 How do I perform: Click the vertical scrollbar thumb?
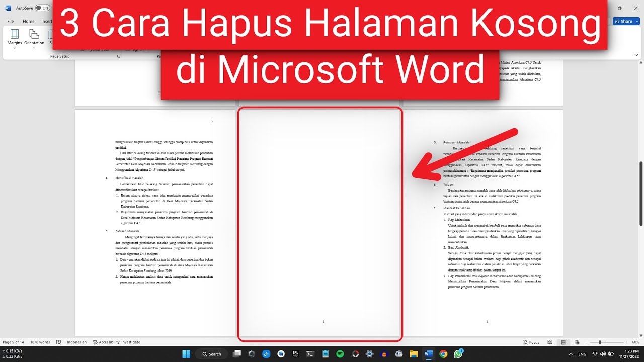[641, 194]
